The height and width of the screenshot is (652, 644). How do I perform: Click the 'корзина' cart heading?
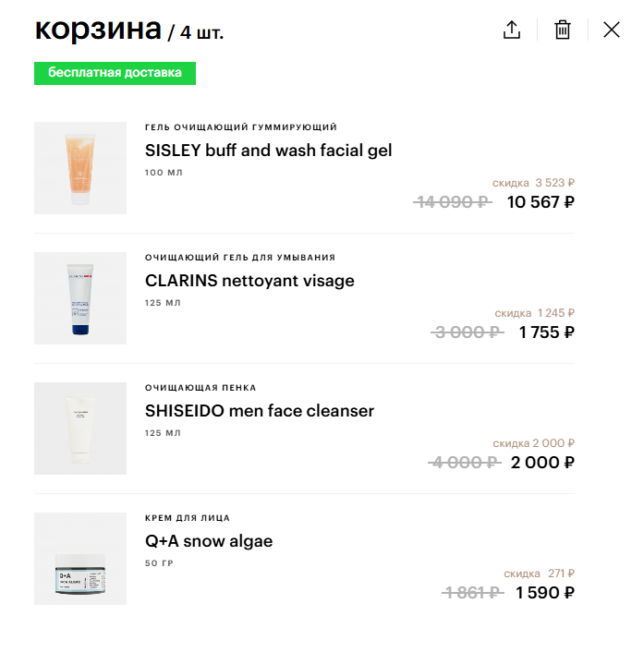click(98, 30)
